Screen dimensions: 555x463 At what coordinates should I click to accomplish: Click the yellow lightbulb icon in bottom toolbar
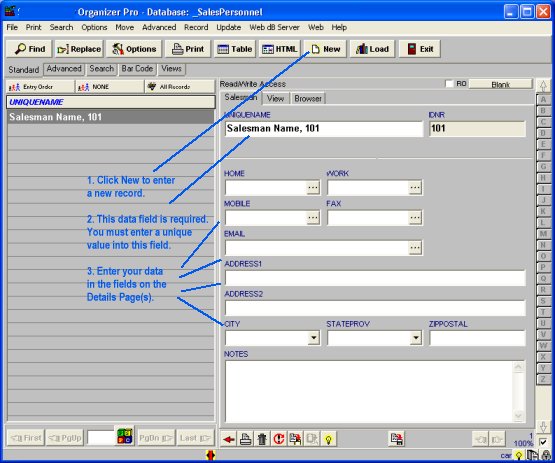(x=329, y=439)
